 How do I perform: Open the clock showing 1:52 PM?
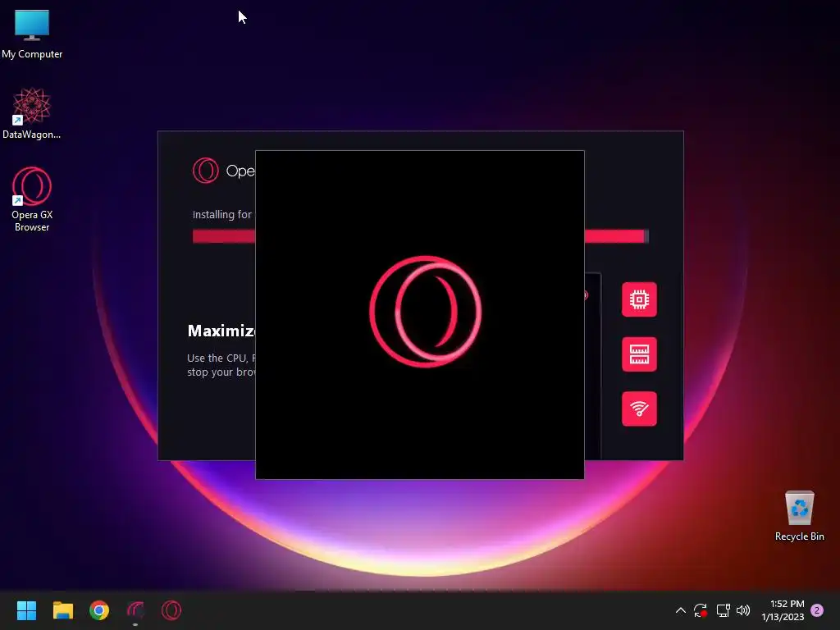[x=783, y=610]
